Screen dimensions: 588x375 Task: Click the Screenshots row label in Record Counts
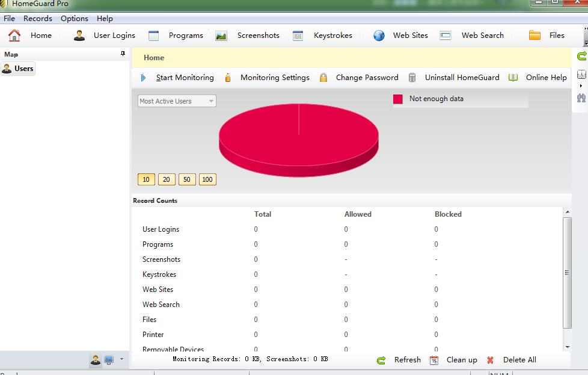click(x=161, y=259)
